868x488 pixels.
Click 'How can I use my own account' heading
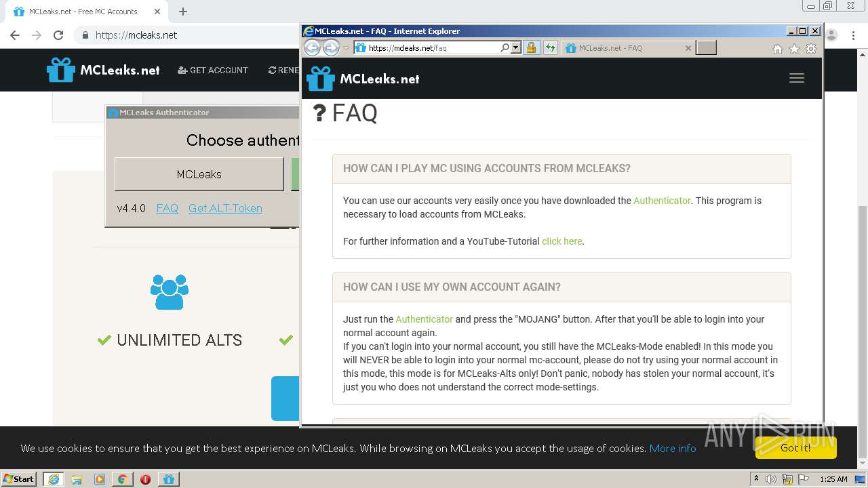click(452, 287)
